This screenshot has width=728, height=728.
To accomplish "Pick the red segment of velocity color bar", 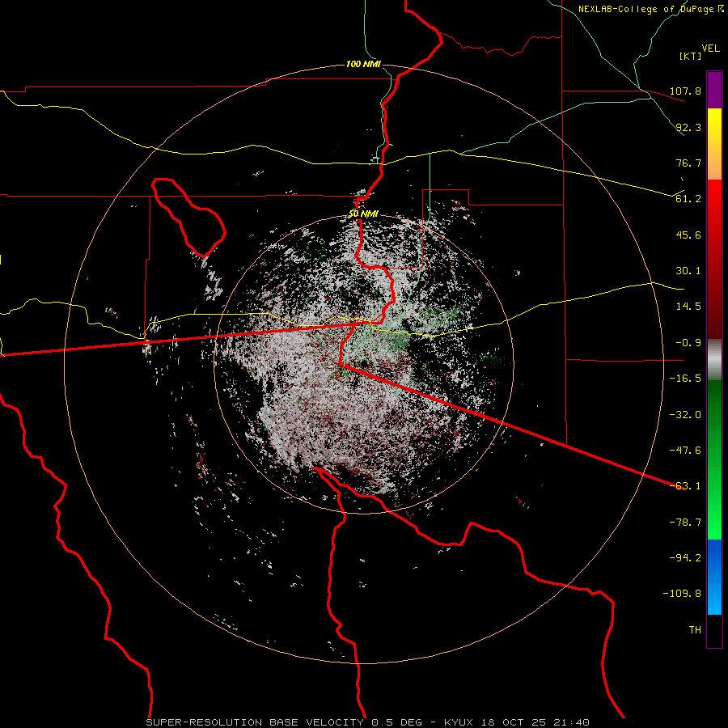I will click(714, 259).
